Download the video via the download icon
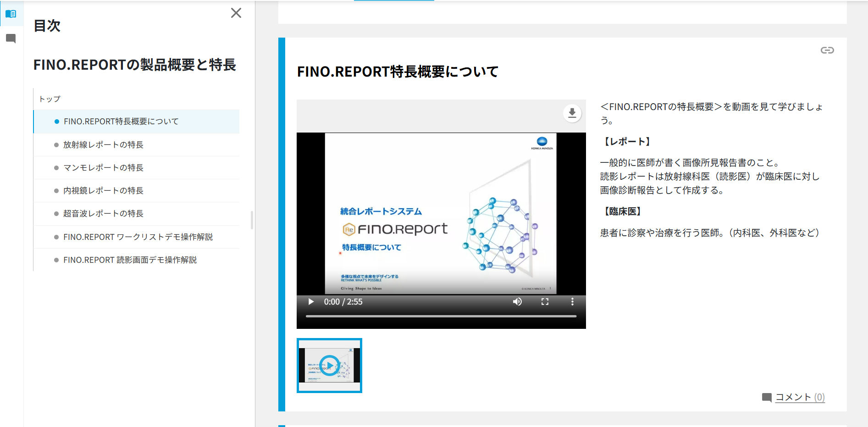The width and height of the screenshot is (868, 427). [572, 114]
